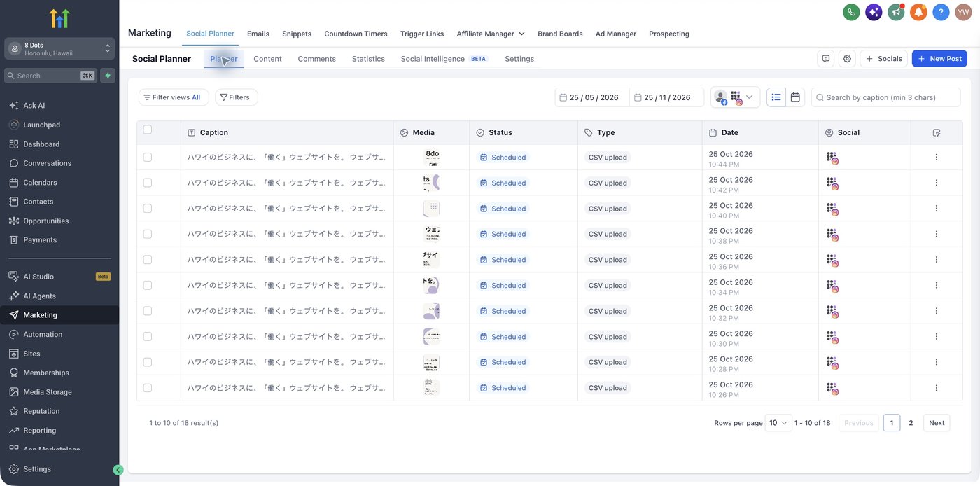The width and height of the screenshot is (980, 486).
Task: Open the Social Intelligence beta tab
Action: (444, 59)
